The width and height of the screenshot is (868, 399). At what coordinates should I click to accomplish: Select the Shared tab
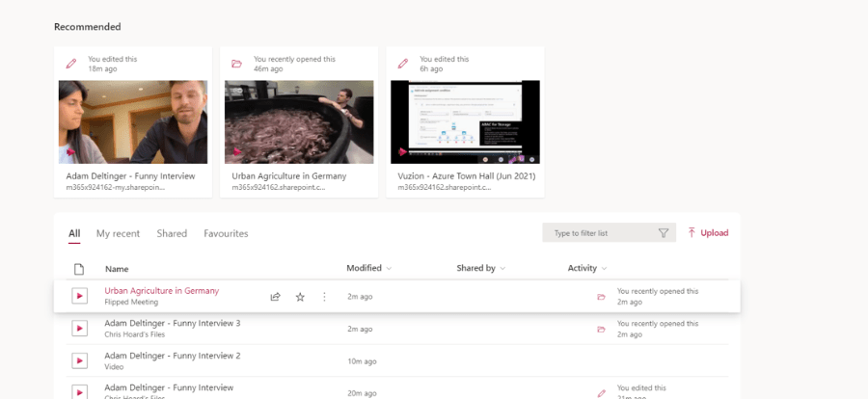172,233
